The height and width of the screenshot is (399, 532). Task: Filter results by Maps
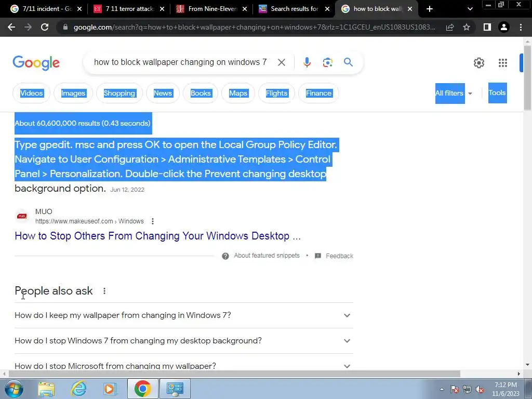tap(238, 93)
